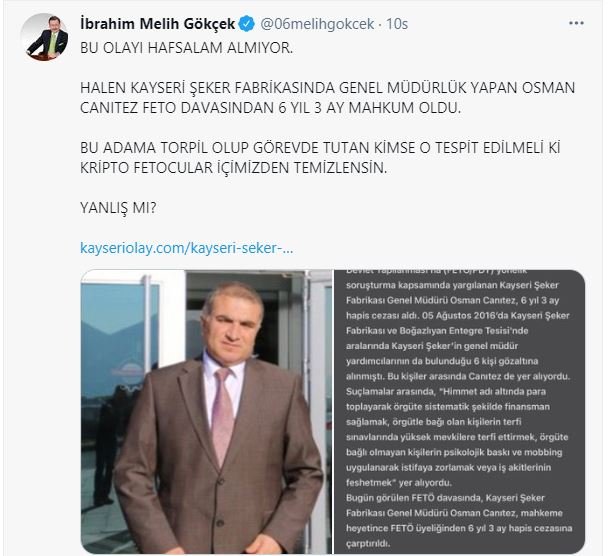Click the line BU OLAYI HAFSALAM ALMIYOR

pyautogui.click(x=186, y=48)
